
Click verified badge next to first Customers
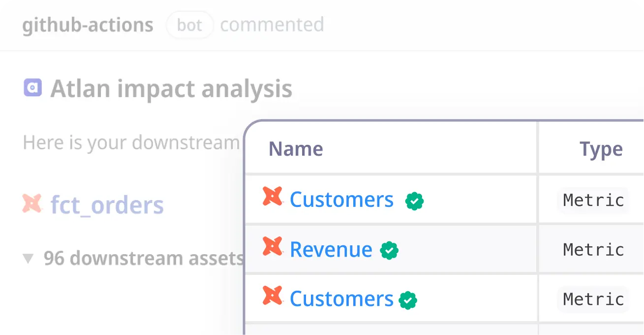click(x=414, y=201)
